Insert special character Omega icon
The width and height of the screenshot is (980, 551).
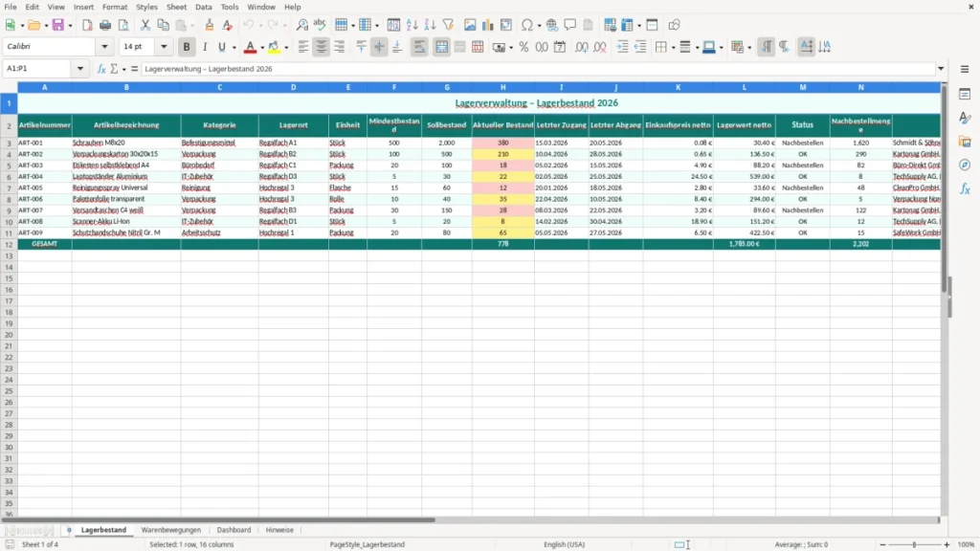point(527,25)
